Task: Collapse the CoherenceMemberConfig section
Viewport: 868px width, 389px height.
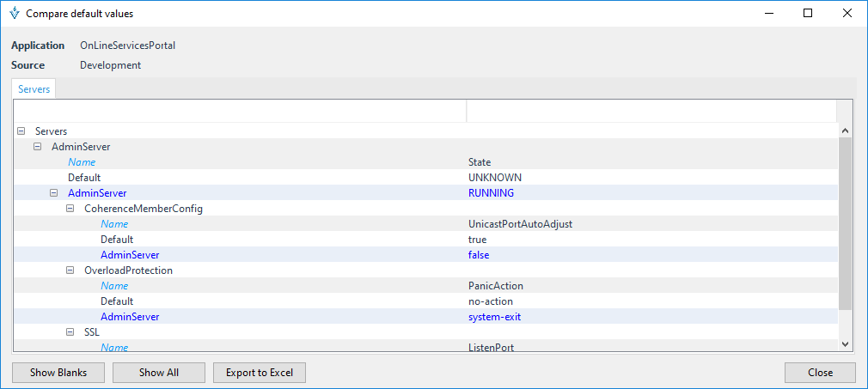Action: point(70,209)
